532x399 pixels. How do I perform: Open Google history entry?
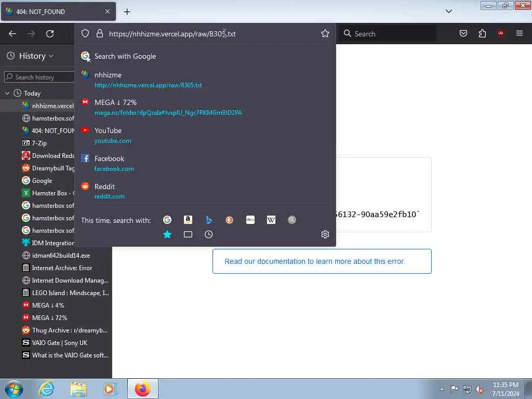click(x=37, y=180)
